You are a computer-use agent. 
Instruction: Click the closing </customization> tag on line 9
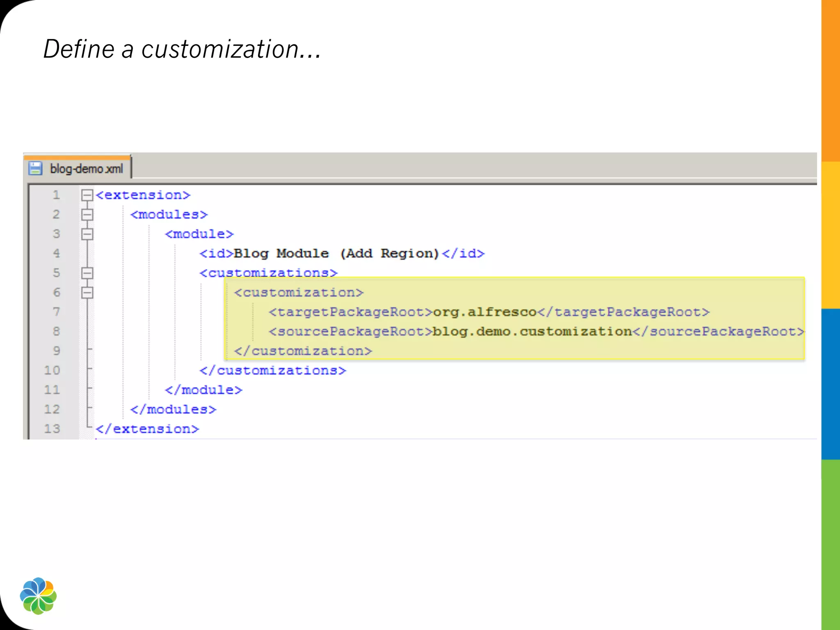click(x=303, y=351)
